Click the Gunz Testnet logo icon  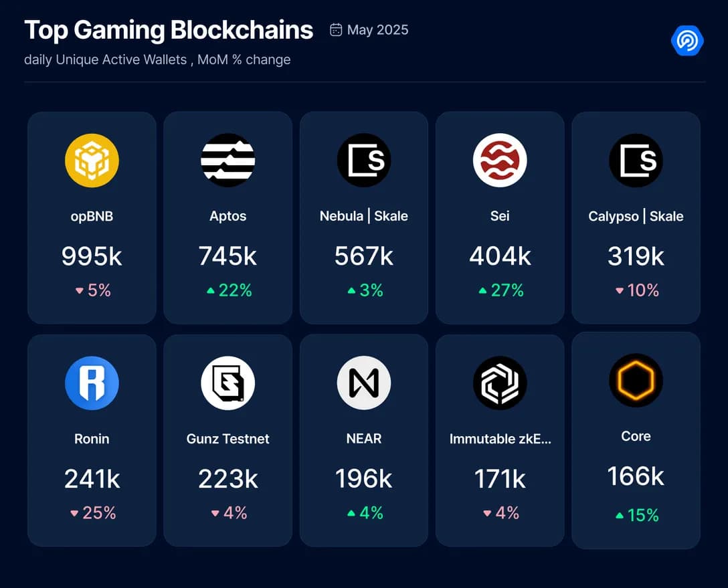click(x=228, y=383)
